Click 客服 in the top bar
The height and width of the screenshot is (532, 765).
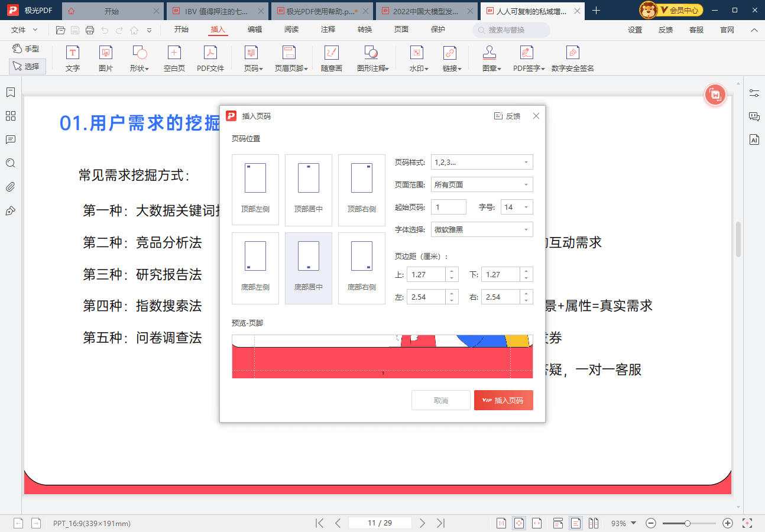[x=696, y=30]
